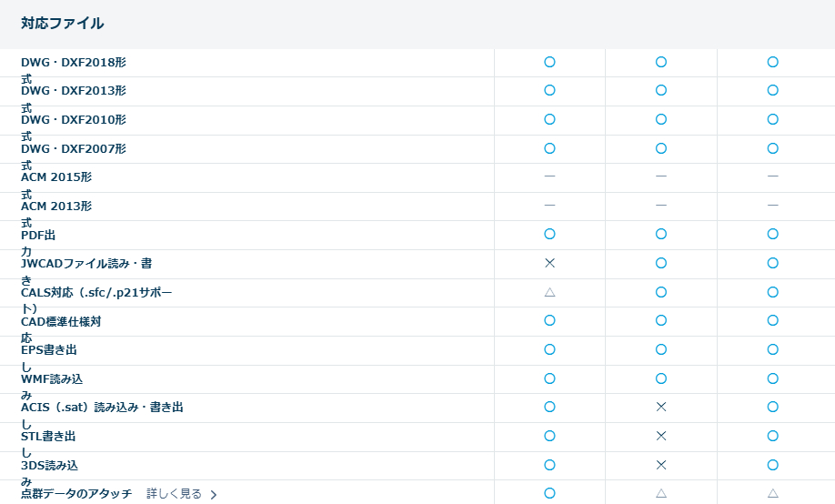Click middle-column cross icon in the STL書き出し row

[x=661, y=436]
